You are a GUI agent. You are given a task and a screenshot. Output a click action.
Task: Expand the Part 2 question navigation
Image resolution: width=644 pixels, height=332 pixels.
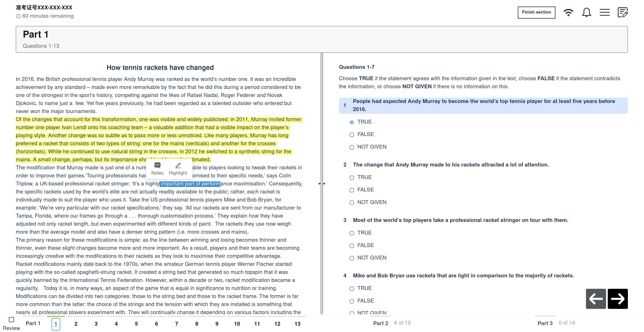(381, 323)
